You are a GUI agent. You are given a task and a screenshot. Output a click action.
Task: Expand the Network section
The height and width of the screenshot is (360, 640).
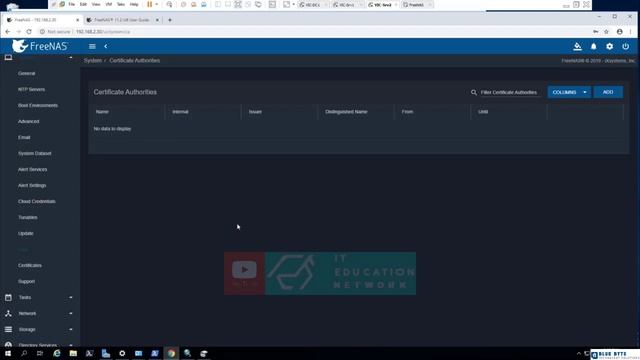[x=71, y=313]
